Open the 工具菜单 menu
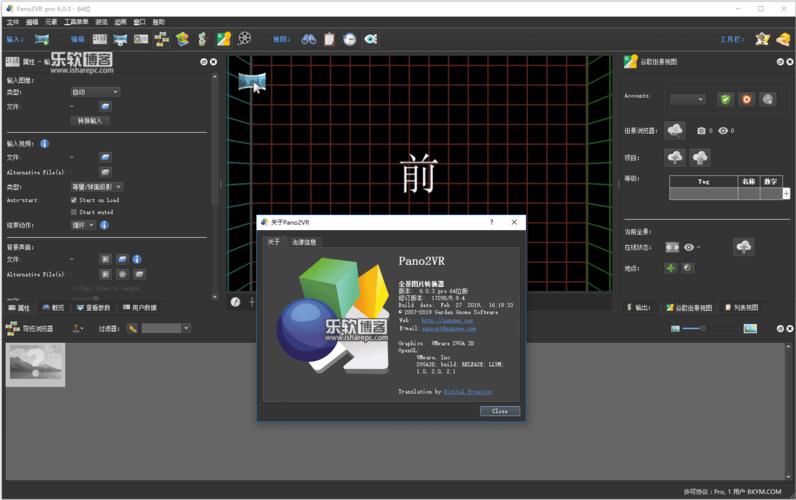This screenshot has height=500, width=796. click(x=76, y=22)
